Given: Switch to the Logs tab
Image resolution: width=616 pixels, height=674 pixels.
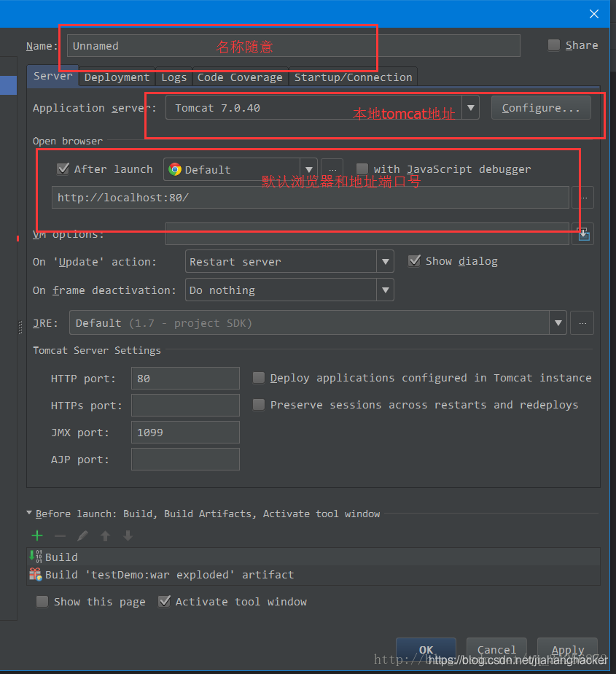Looking at the screenshot, I should click(174, 77).
